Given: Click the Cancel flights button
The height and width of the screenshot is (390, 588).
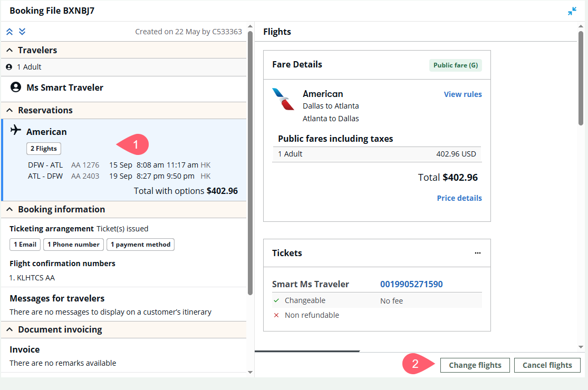Looking at the screenshot, I should pos(547,365).
